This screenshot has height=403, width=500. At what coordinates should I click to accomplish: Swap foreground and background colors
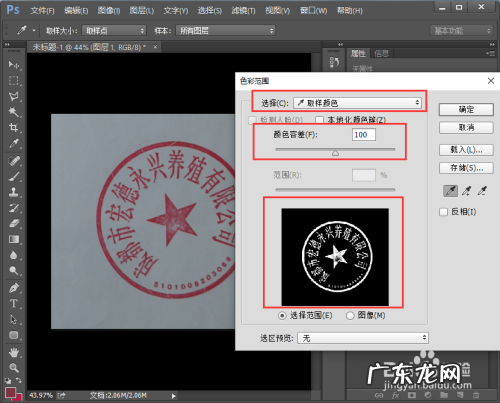click(19, 380)
